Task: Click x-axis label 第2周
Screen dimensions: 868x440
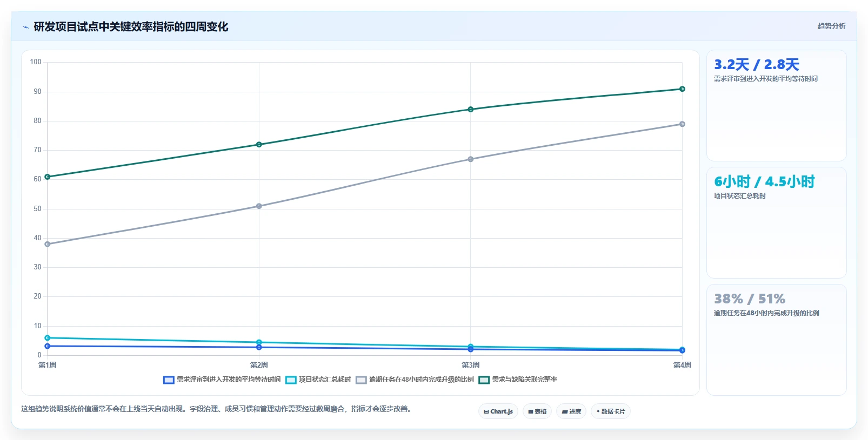Action: 259,365
